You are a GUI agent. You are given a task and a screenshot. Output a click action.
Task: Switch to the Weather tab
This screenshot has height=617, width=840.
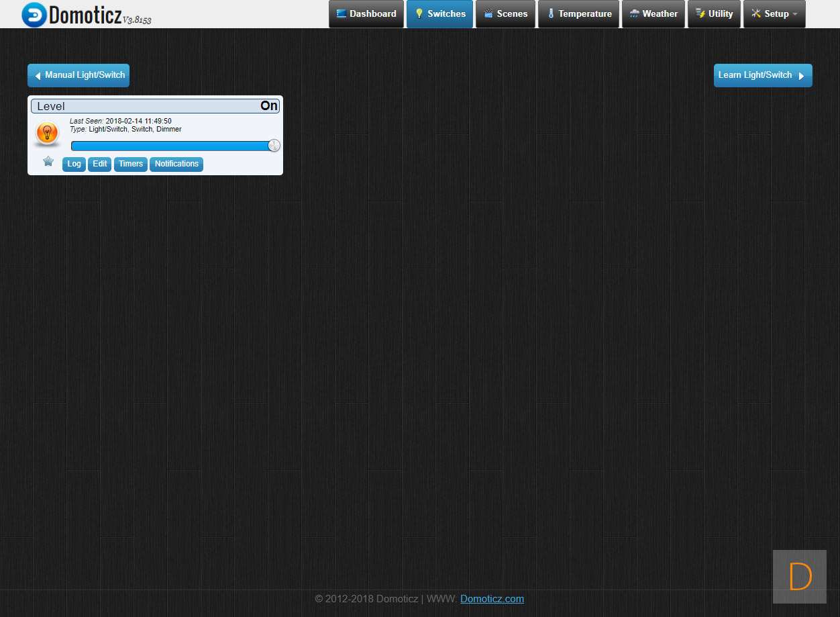pyautogui.click(x=653, y=14)
